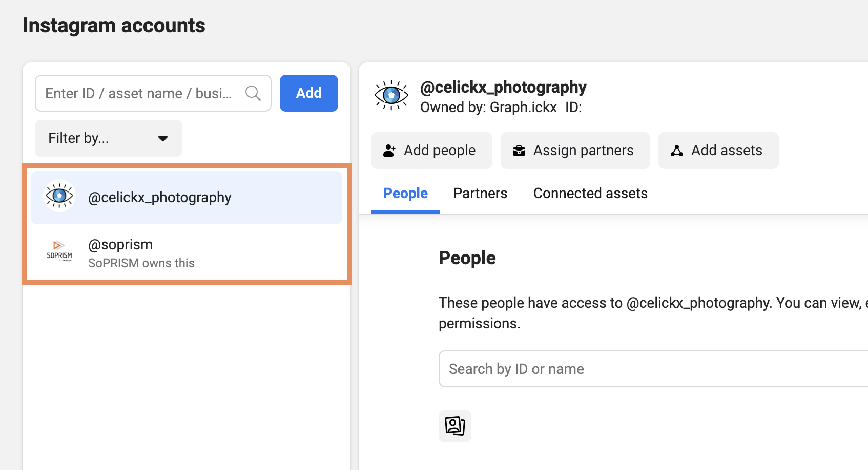This screenshot has width=868, height=470.
Task: Click the Add assets triangle icon
Action: 677,151
